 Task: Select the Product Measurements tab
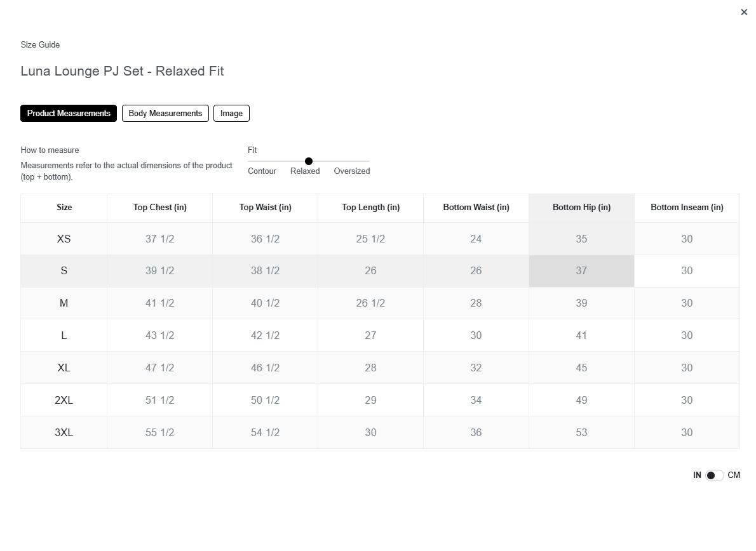[69, 114]
